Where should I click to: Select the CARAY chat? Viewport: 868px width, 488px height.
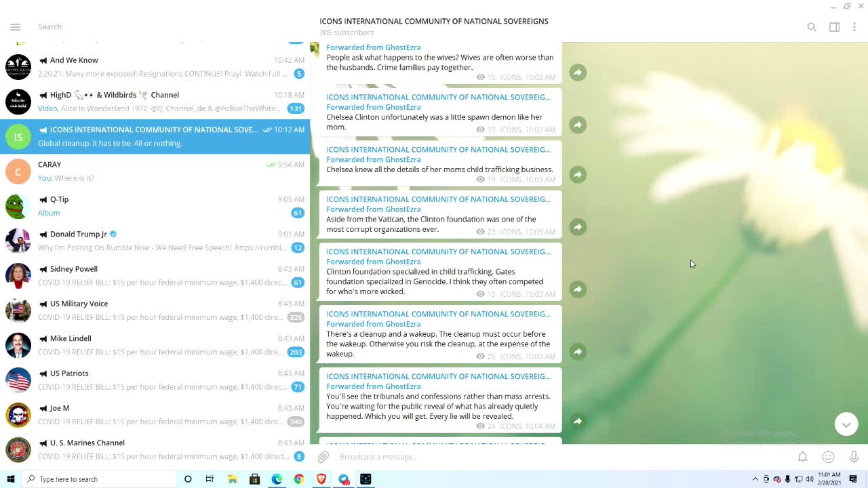(155, 171)
